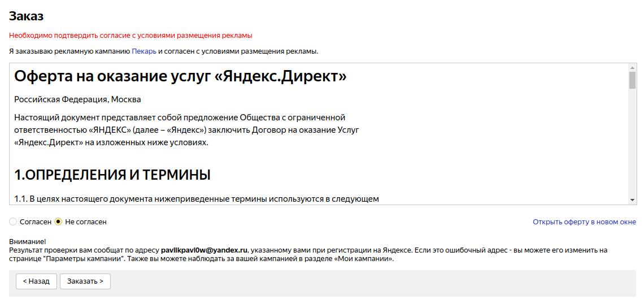
Task: Click the email pavllkpavl0w@yandex.ru text
Action: point(204,250)
